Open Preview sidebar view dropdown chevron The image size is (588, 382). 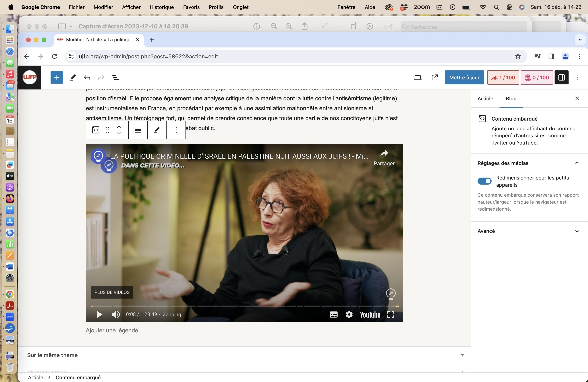click(71, 26)
